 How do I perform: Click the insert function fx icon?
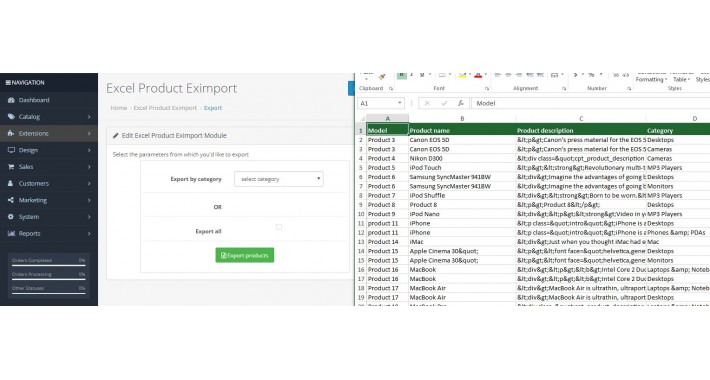coord(461,103)
